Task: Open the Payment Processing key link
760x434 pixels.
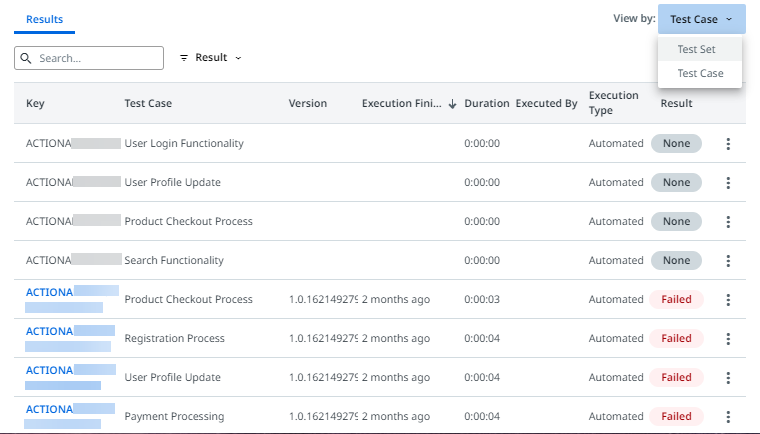Action: pyautogui.click(x=48, y=409)
